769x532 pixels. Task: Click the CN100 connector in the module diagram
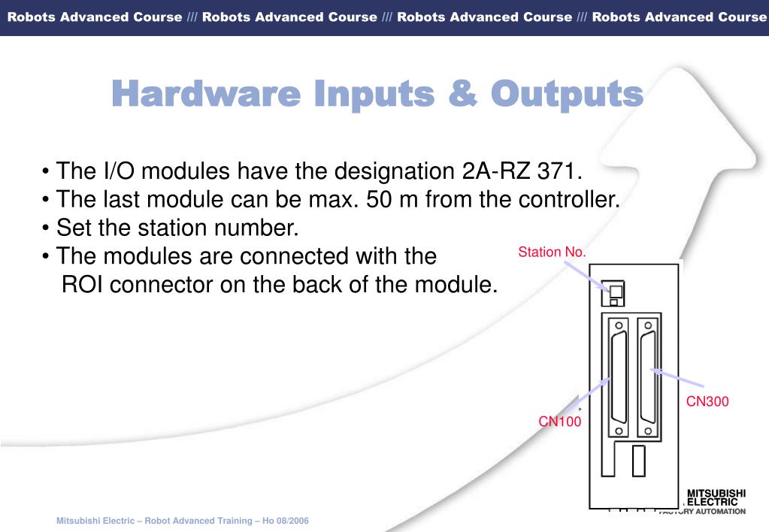pos(619,377)
